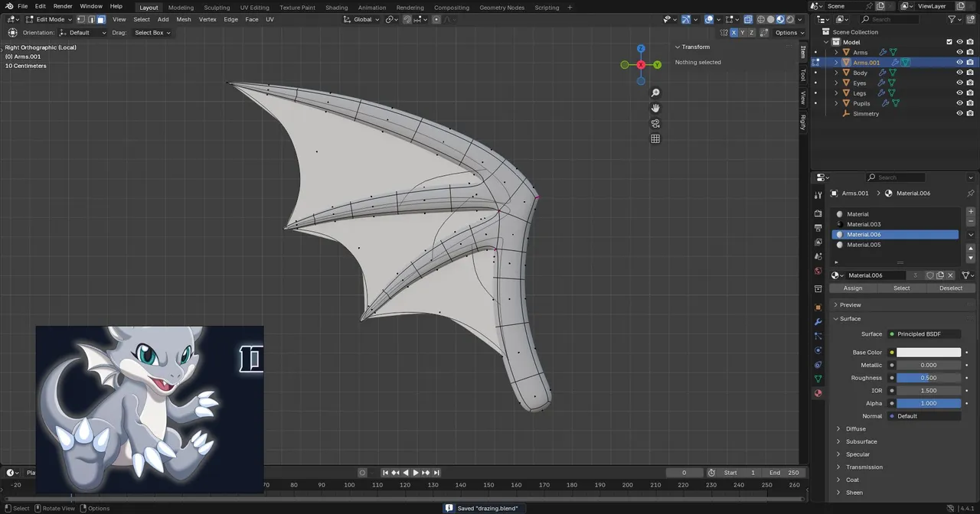Image resolution: width=980 pixels, height=514 pixels.
Task: Open the Render menu
Action: 63,6
